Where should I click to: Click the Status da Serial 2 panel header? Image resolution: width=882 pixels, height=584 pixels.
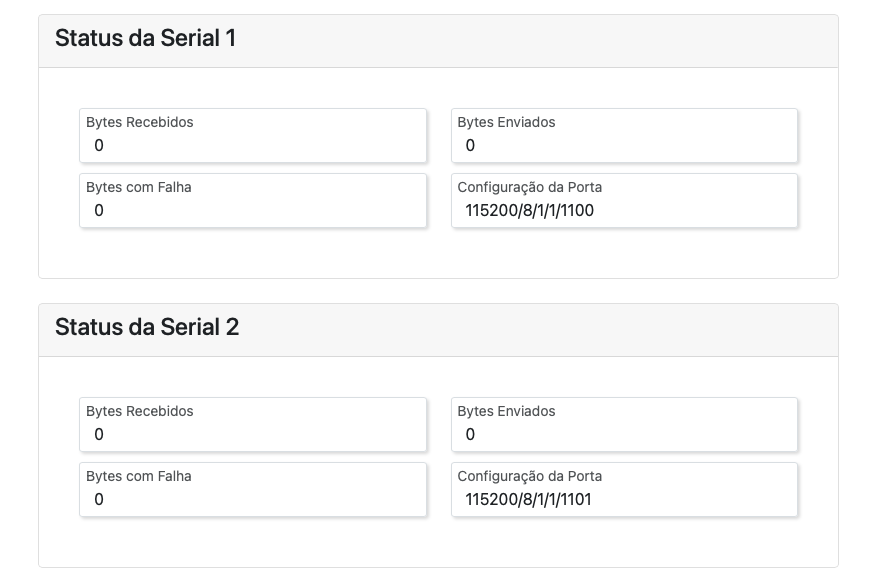click(x=147, y=328)
